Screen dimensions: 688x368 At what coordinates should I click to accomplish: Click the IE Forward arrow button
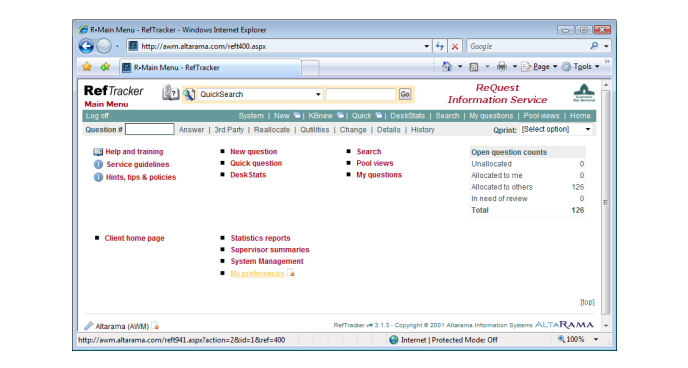104,46
